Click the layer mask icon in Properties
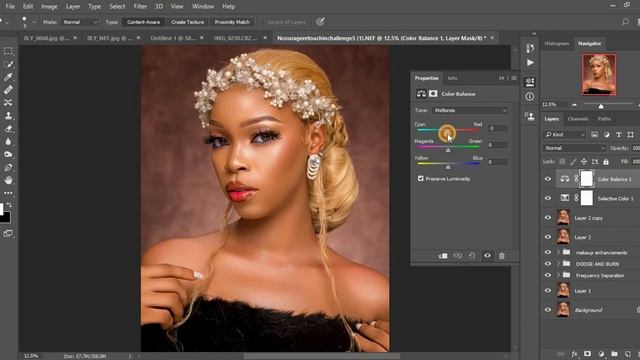This screenshot has width=640, height=360. click(x=433, y=93)
